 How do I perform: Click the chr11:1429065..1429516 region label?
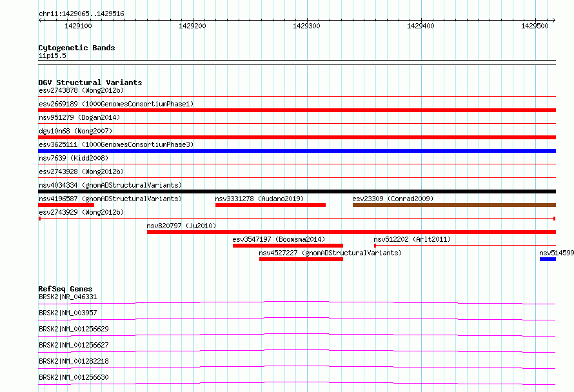pos(81,14)
